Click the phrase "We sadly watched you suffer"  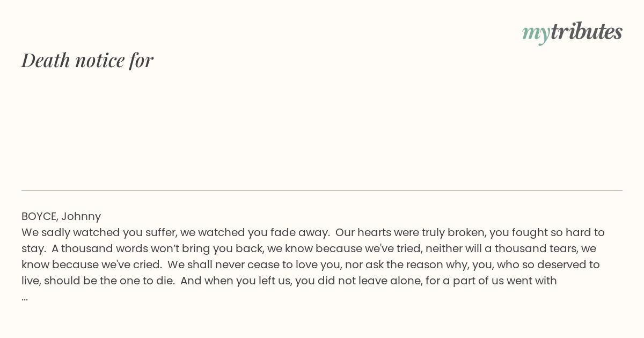[x=99, y=232]
